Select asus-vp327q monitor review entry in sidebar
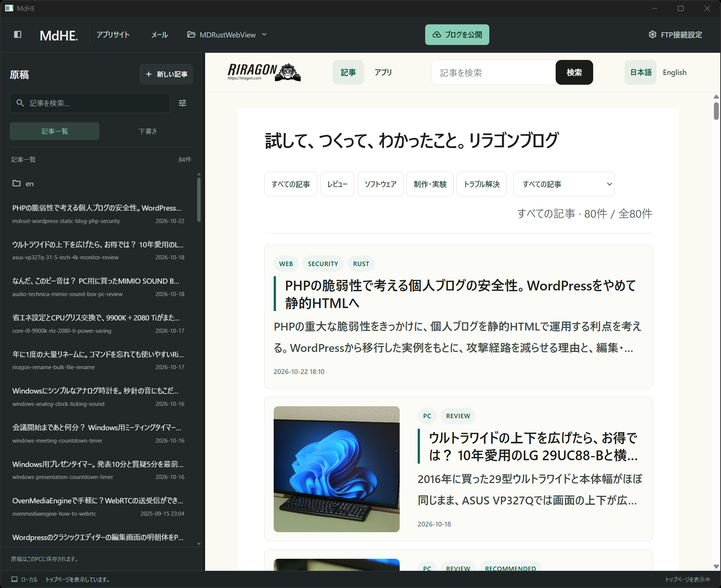Screen dimensions: 721x588 click(x=98, y=250)
